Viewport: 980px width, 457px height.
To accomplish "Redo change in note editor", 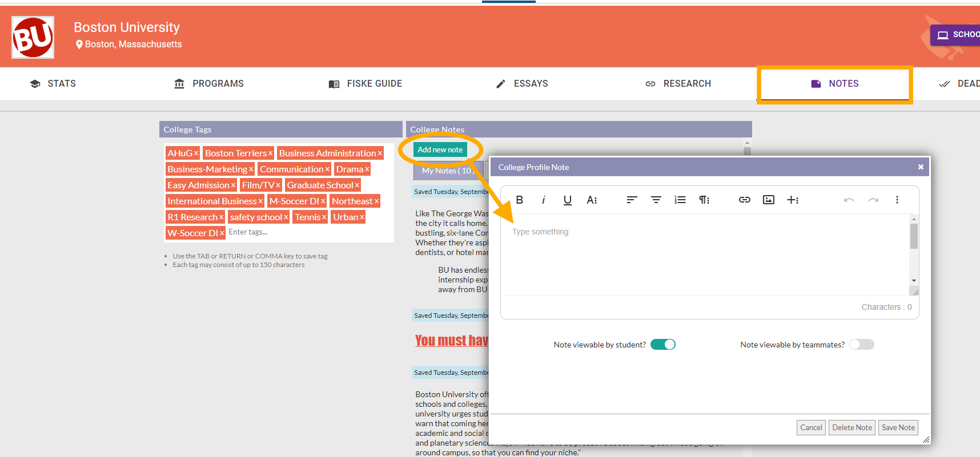I will pos(873,200).
